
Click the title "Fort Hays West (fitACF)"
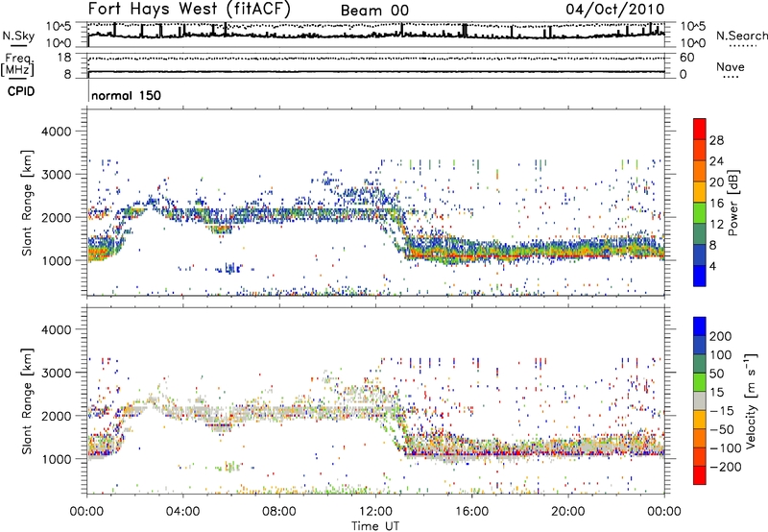(x=189, y=9)
